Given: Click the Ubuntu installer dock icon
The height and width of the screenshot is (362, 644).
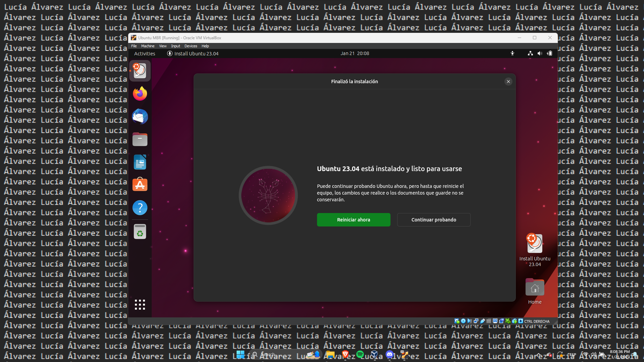Looking at the screenshot, I should pyautogui.click(x=140, y=71).
